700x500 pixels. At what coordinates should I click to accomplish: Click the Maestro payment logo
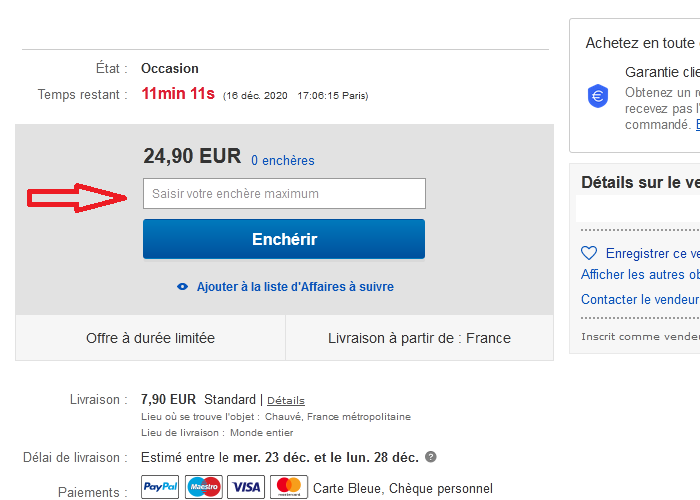[x=204, y=487]
